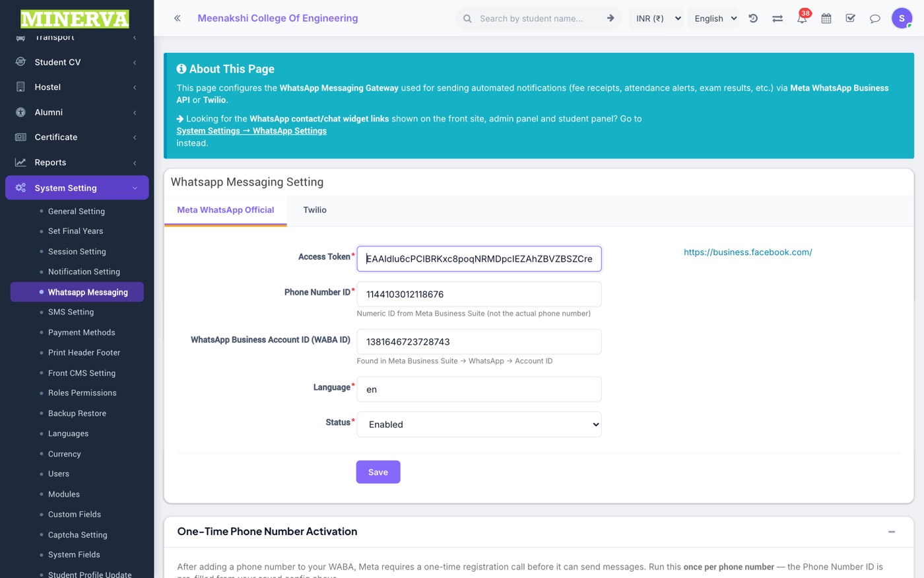The width and height of the screenshot is (924, 578).
Task: Open notifications bell icon
Action: tap(802, 18)
